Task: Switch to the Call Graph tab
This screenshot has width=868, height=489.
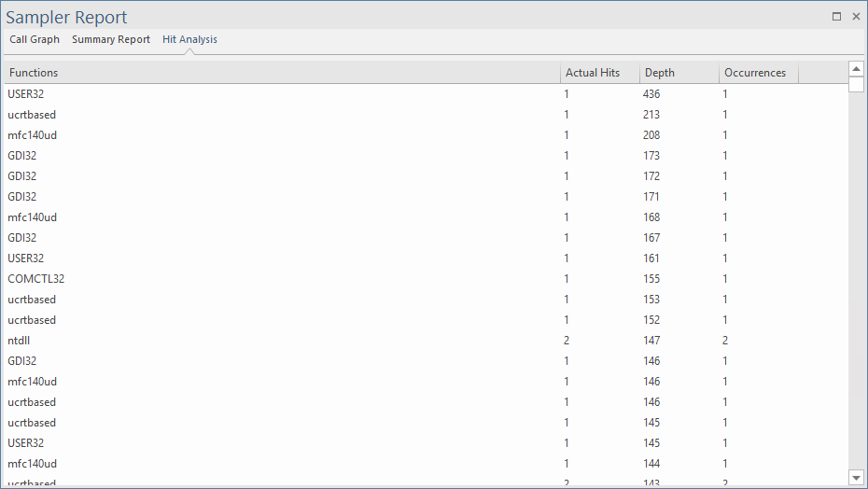Action: (x=35, y=40)
